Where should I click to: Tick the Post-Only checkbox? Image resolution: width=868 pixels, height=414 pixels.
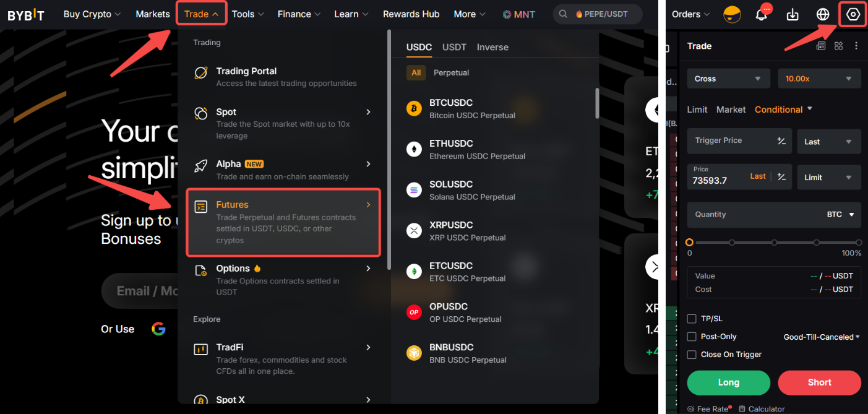[692, 337]
